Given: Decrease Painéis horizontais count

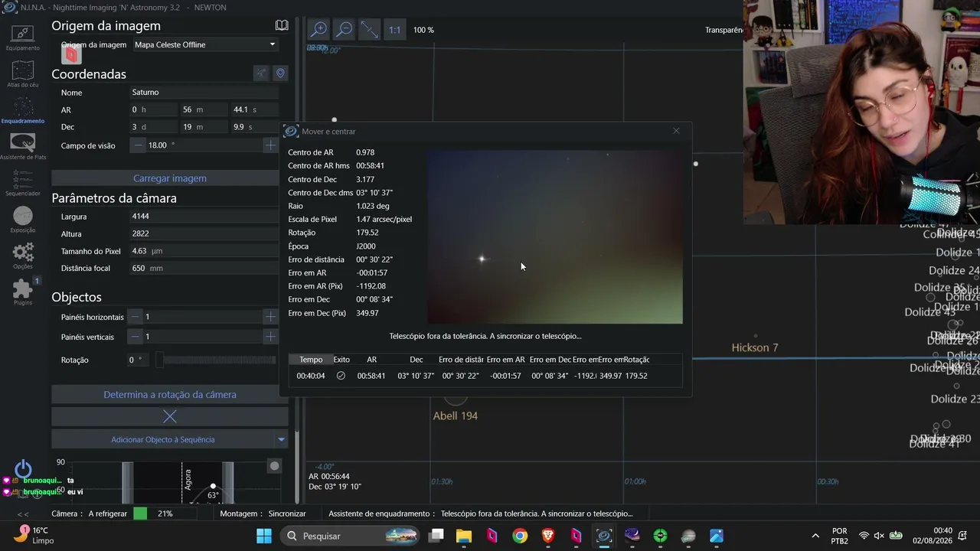Looking at the screenshot, I should pyautogui.click(x=136, y=317).
